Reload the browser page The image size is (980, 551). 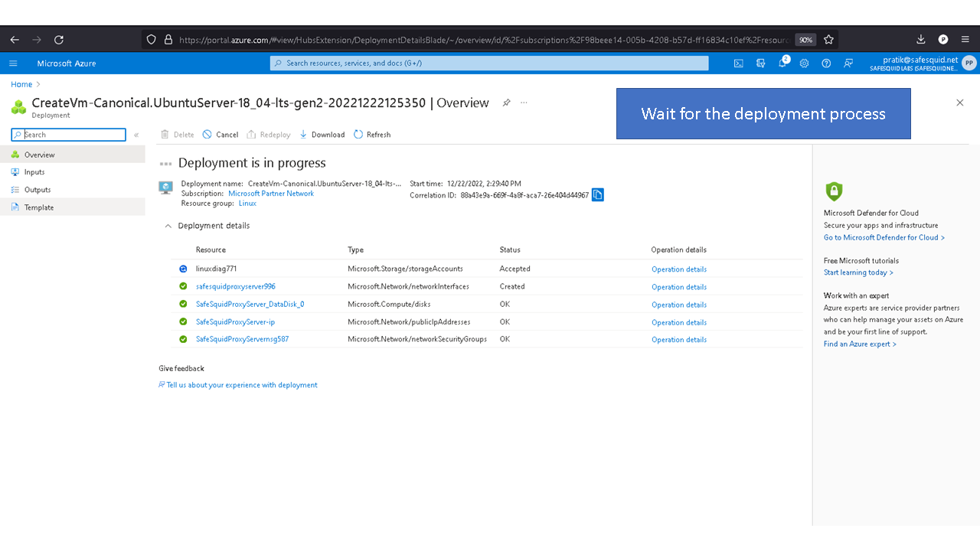59,40
